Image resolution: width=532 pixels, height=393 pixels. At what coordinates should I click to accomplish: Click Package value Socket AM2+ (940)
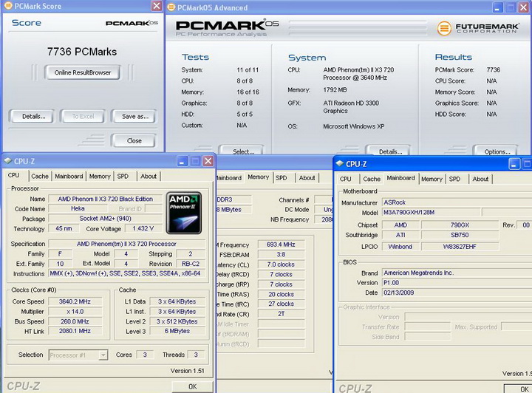click(105, 219)
